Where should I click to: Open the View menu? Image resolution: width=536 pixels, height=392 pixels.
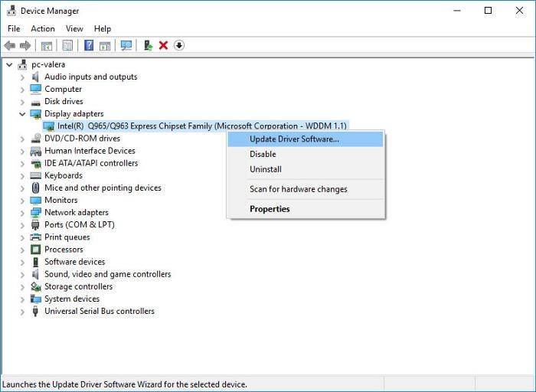coord(74,28)
